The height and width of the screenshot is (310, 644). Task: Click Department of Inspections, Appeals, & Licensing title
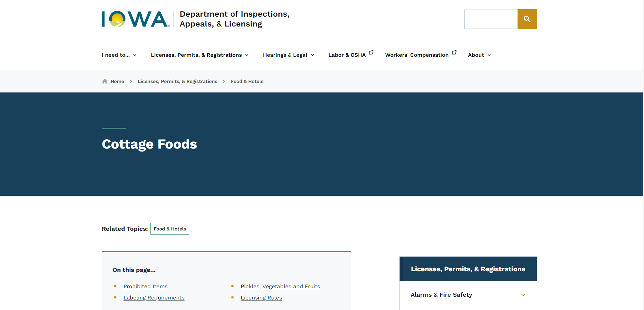tap(235, 19)
